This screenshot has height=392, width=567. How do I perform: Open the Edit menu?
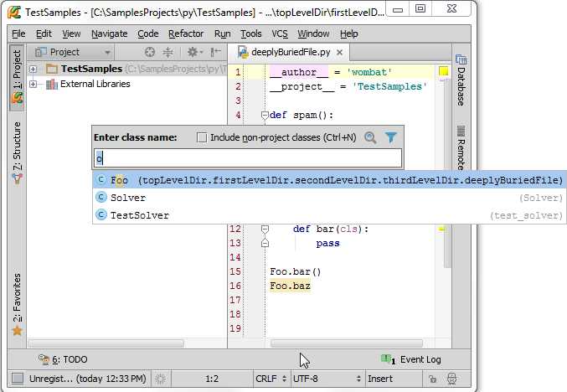pos(44,34)
